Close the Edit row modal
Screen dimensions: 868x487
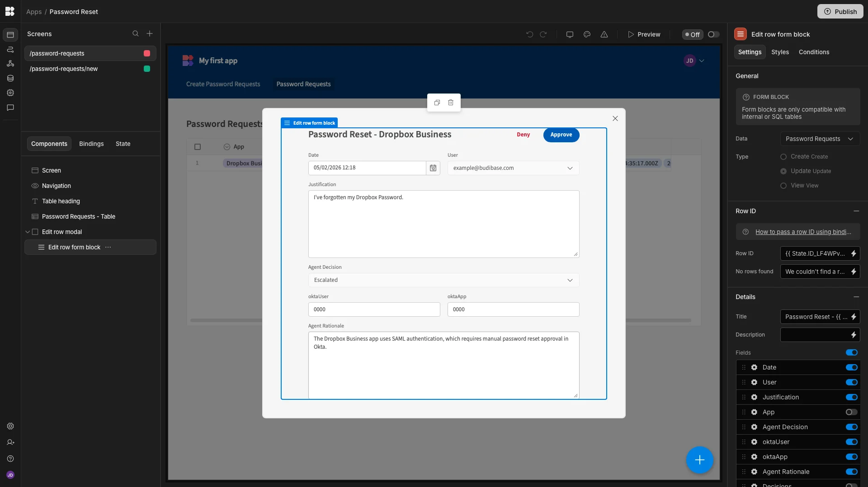point(615,118)
